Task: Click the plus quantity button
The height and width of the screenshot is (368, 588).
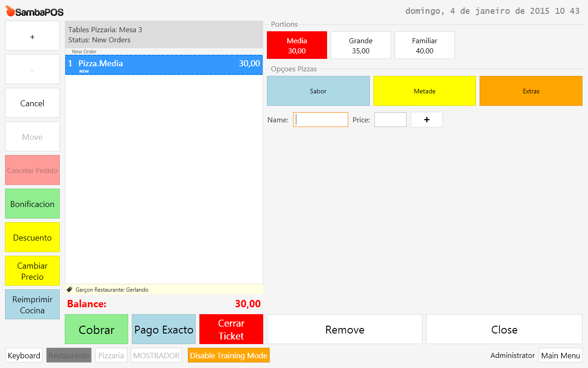Action: (x=32, y=36)
